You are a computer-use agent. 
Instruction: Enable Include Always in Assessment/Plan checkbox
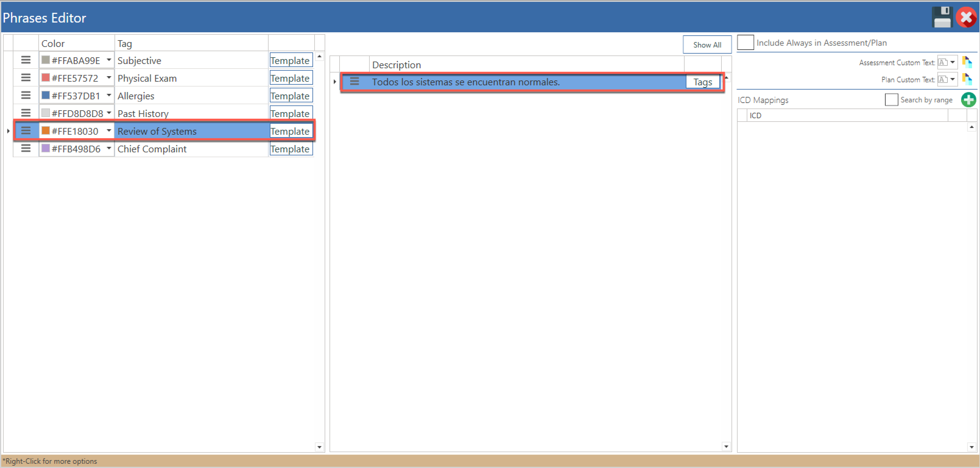point(745,43)
